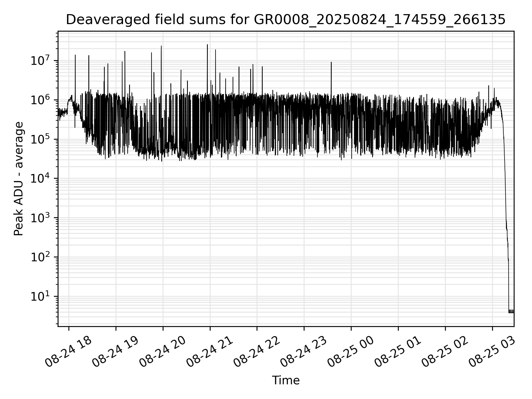The width and height of the screenshot is (532, 399).
Task: Click the y tick label 10^5
Action: (40, 139)
